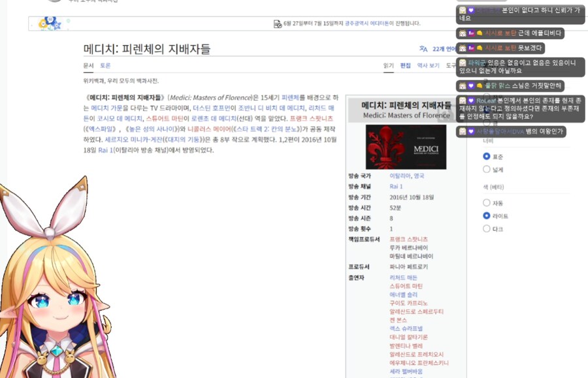Click the 루카 베르나베이 producer name
This screenshot has height=378, width=588.
409,247
